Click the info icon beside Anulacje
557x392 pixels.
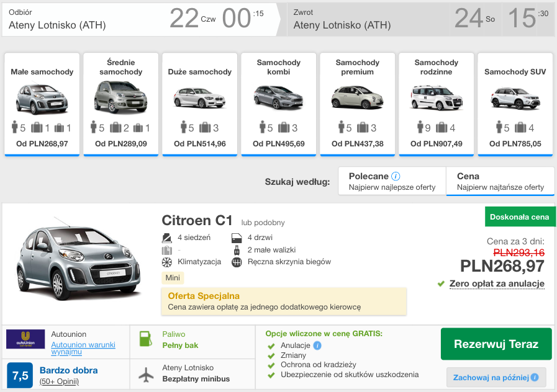(317, 345)
